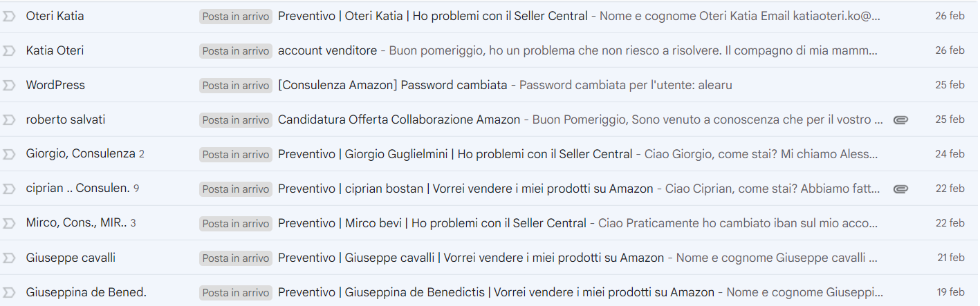Viewport: 980px width, 306px height.
Task: Toggle importance marker on Giorgio, Consulenza thread
Action: coord(9,154)
